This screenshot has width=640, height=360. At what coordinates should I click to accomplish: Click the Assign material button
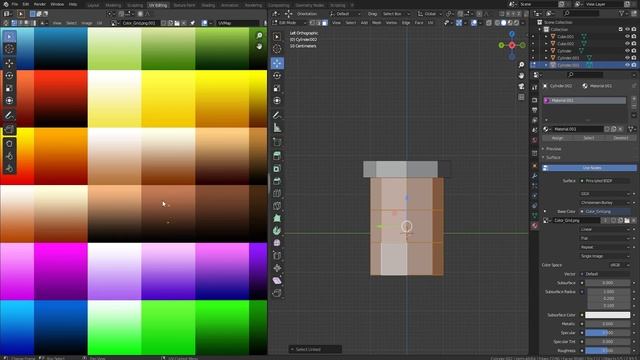557,138
